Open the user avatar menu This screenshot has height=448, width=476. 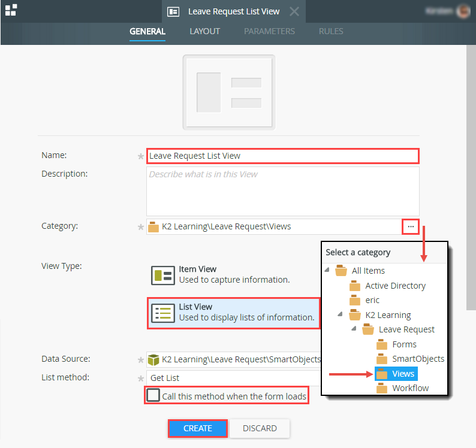coord(463,11)
